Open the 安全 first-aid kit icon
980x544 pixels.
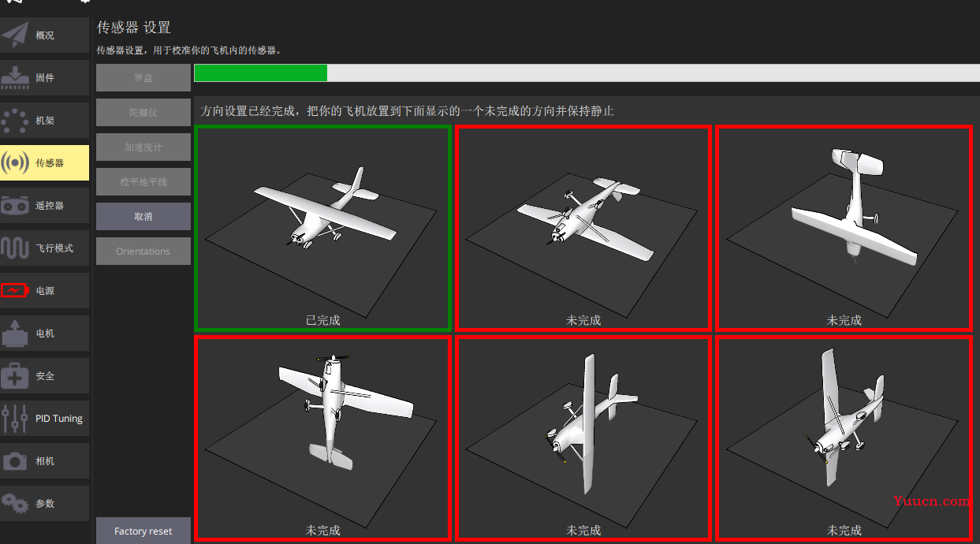tap(15, 376)
